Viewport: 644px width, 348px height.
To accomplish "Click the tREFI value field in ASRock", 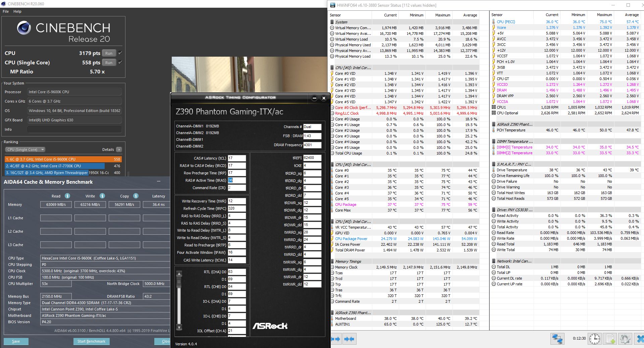I will point(312,158).
